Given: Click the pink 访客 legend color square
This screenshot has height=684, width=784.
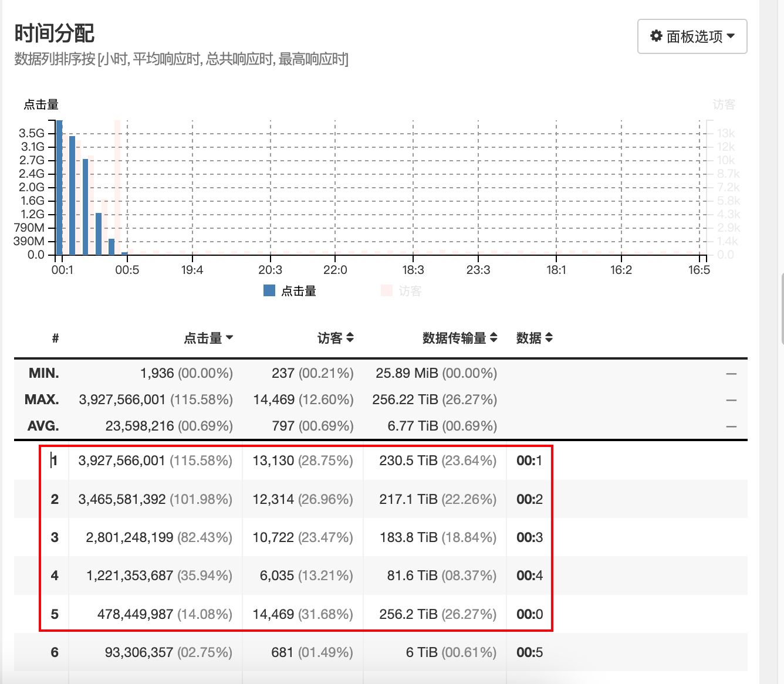Looking at the screenshot, I should [x=387, y=290].
